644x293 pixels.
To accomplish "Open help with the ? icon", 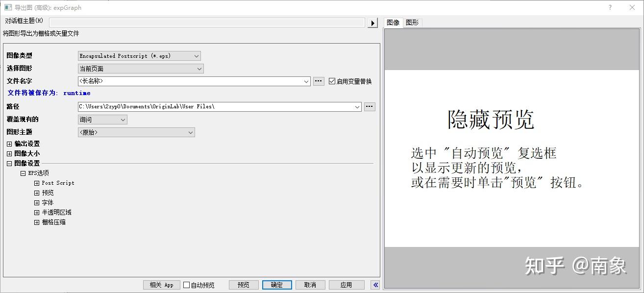I will pos(610,7).
